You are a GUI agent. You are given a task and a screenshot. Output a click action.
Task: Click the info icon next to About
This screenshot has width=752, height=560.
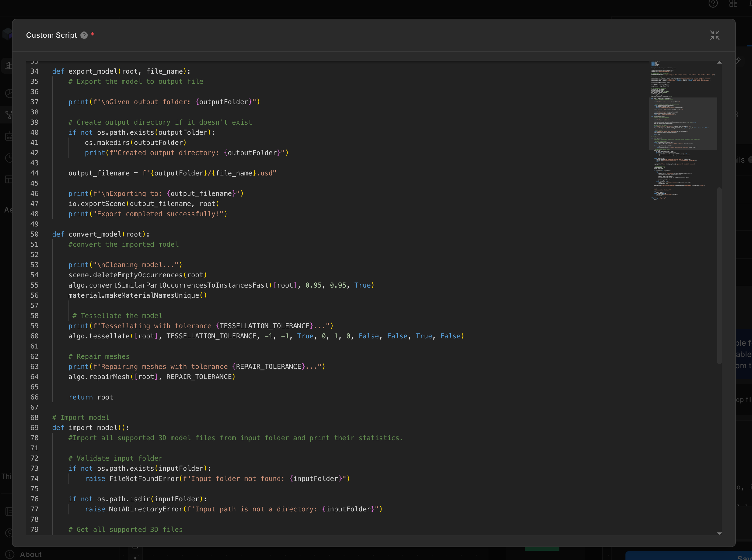tap(10, 554)
